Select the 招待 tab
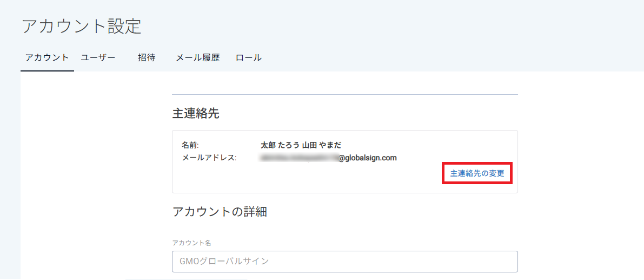The image size is (644, 280). (147, 57)
